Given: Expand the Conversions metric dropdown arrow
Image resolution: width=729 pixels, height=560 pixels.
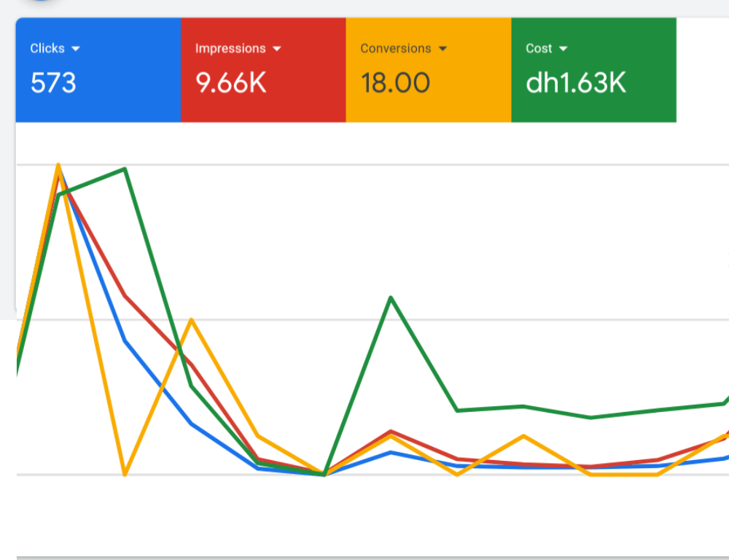Looking at the screenshot, I should tap(443, 49).
